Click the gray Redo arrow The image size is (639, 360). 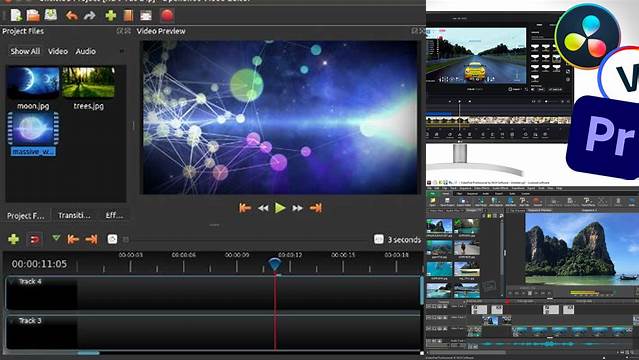click(89, 16)
